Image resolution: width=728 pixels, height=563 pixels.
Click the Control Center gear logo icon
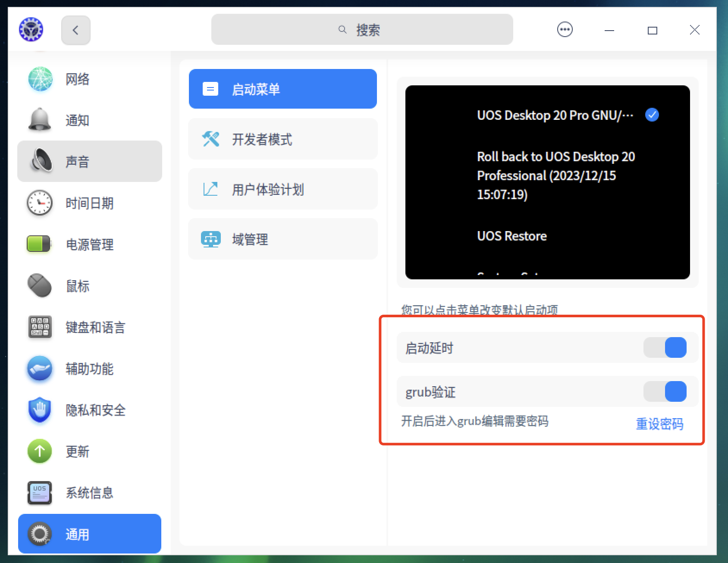tap(31, 30)
